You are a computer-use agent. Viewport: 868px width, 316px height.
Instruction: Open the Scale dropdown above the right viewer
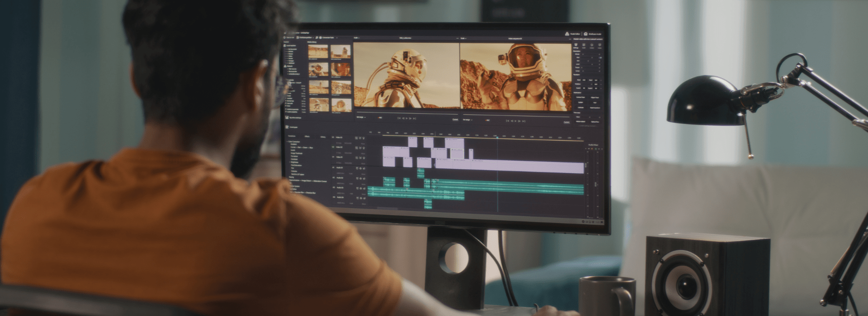point(463,38)
